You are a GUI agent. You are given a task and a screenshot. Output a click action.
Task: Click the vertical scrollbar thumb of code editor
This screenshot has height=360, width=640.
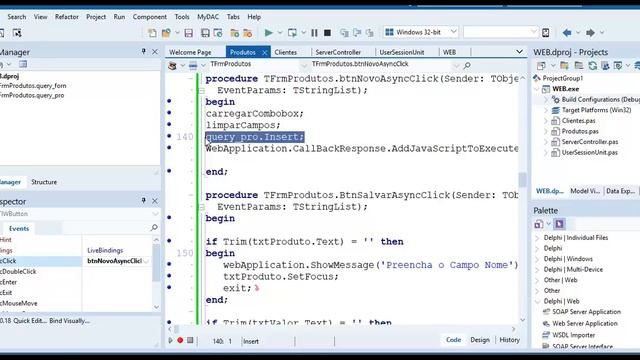(x=522, y=180)
